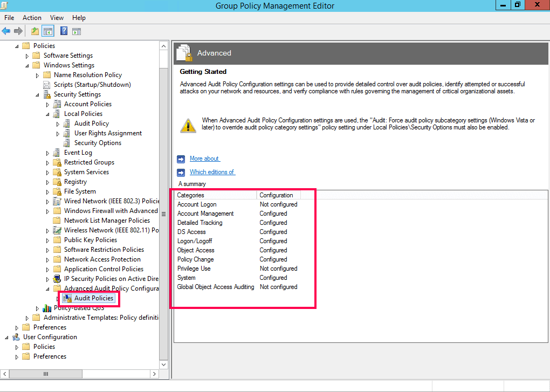Click the Forward navigation arrow icon

[x=18, y=31]
